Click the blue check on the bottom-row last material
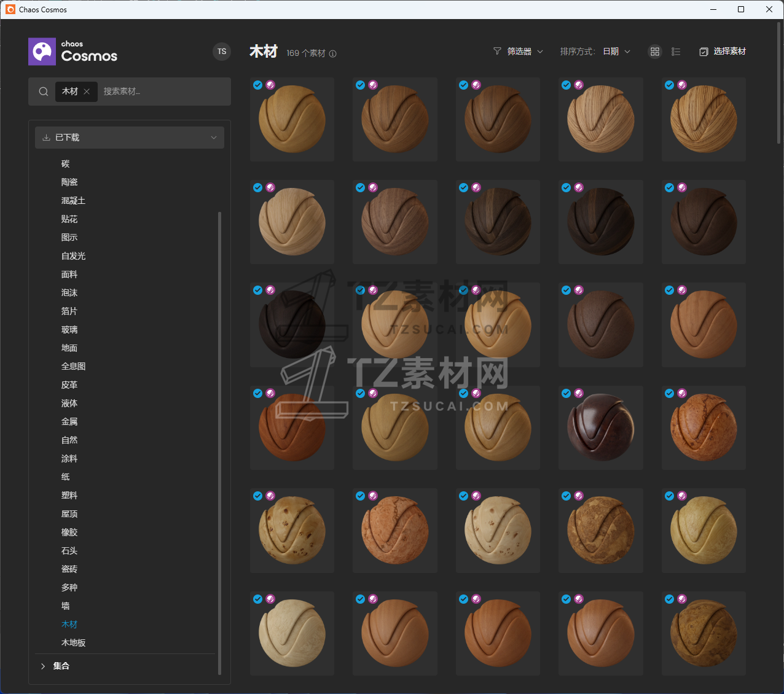The height and width of the screenshot is (694, 784). [x=670, y=599]
